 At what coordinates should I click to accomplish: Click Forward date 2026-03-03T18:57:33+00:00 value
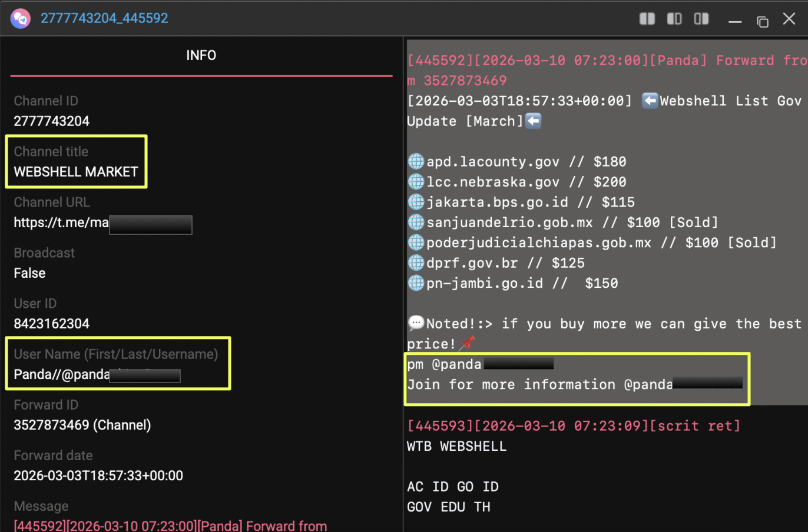click(98, 476)
